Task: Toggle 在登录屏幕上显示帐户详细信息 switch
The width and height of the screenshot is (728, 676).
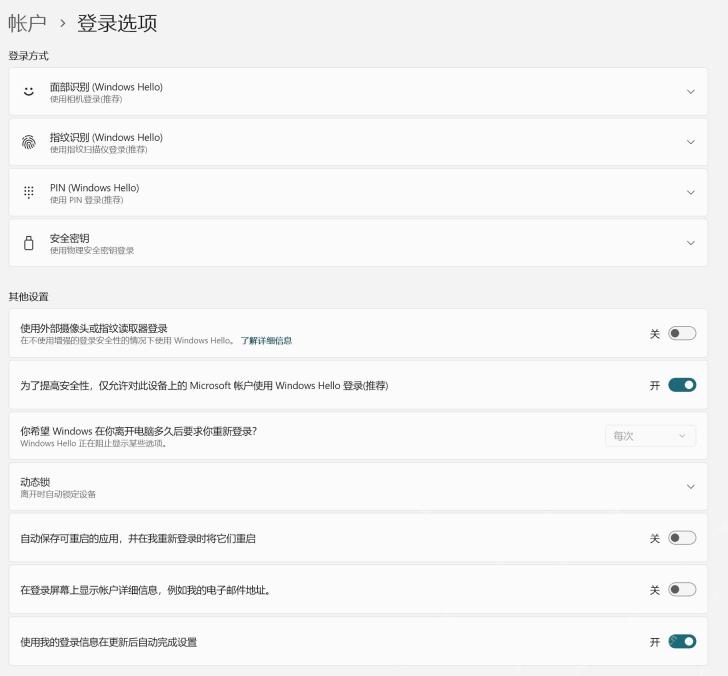Action: 682,590
